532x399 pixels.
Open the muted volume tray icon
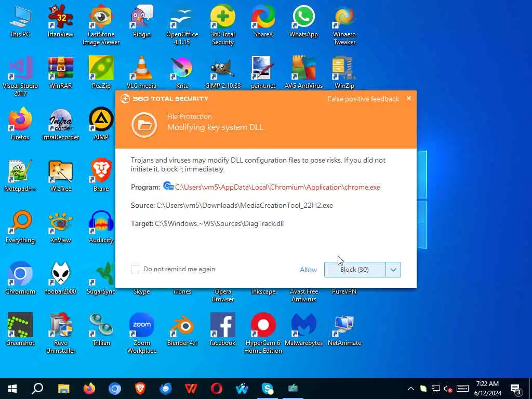[x=448, y=389]
